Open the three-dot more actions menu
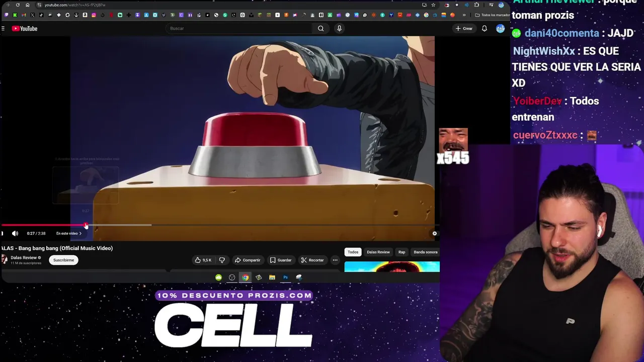This screenshot has height=362, width=644. [x=335, y=260]
